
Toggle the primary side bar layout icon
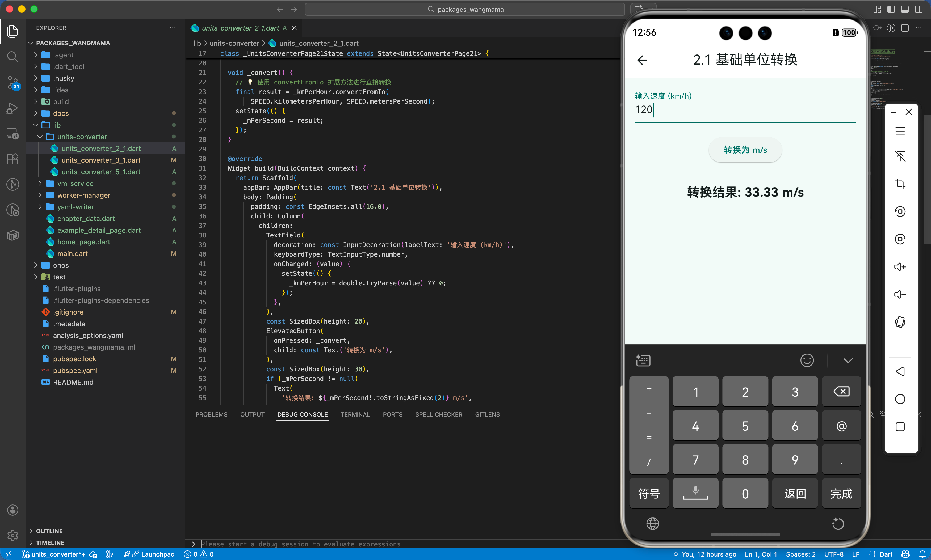point(891,10)
